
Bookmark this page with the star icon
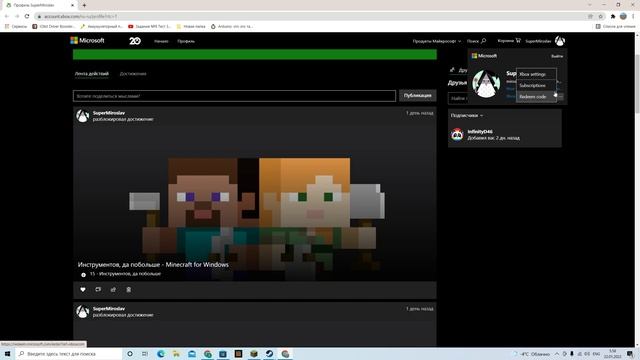pyautogui.click(x=600, y=16)
